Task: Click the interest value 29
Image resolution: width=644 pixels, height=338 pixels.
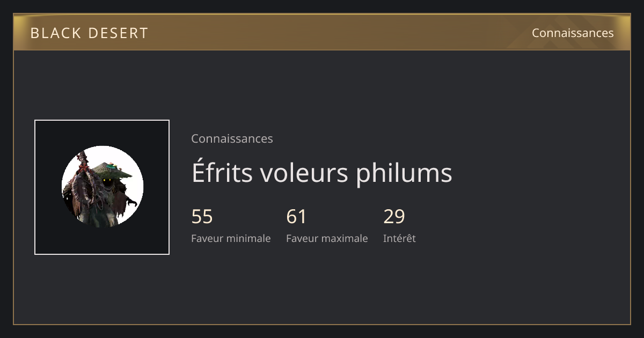Action: (x=394, y=217)
